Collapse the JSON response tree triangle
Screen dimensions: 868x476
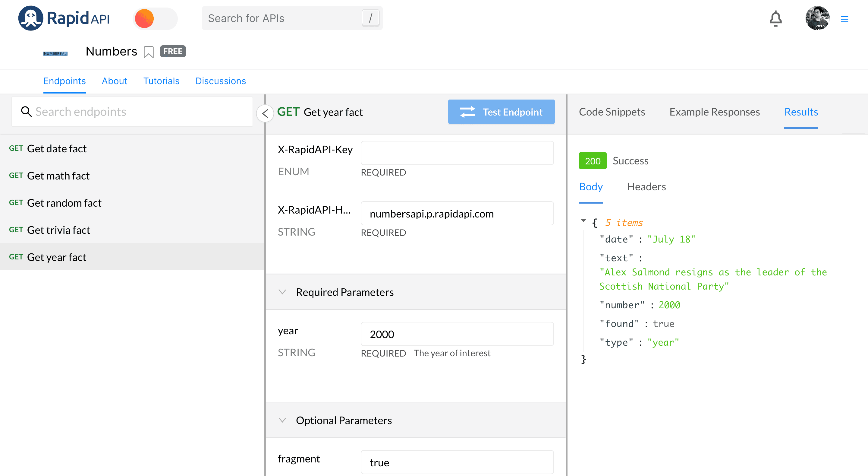click(583, 221)
